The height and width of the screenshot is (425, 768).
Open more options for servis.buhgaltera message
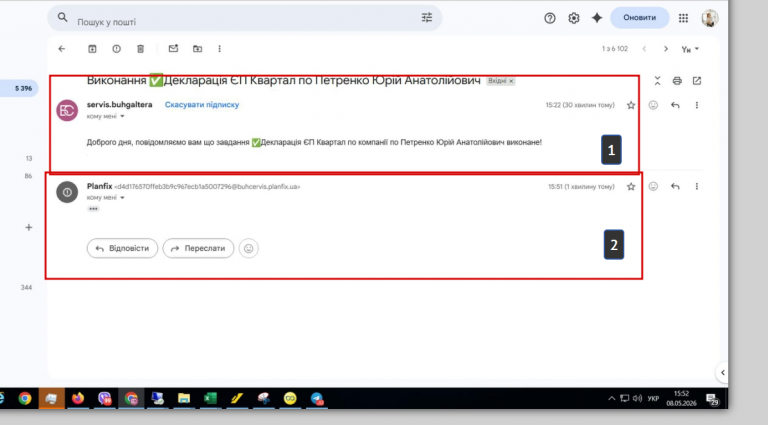coord(696,105)
